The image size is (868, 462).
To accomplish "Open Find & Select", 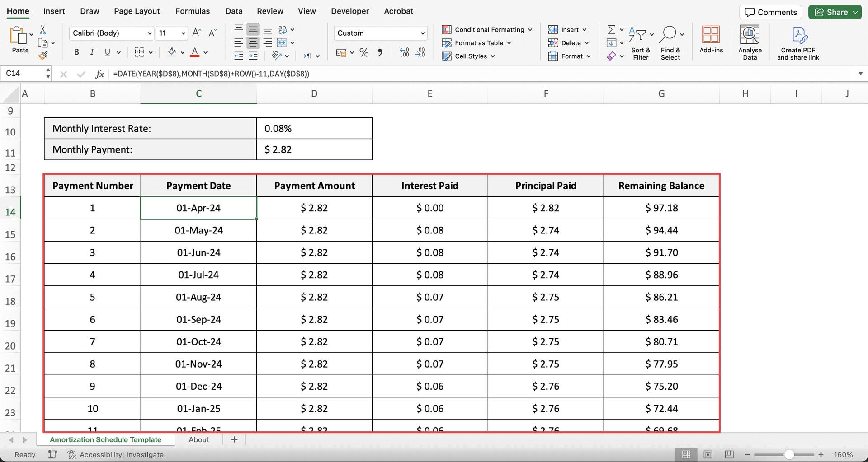I will (670, 43).
